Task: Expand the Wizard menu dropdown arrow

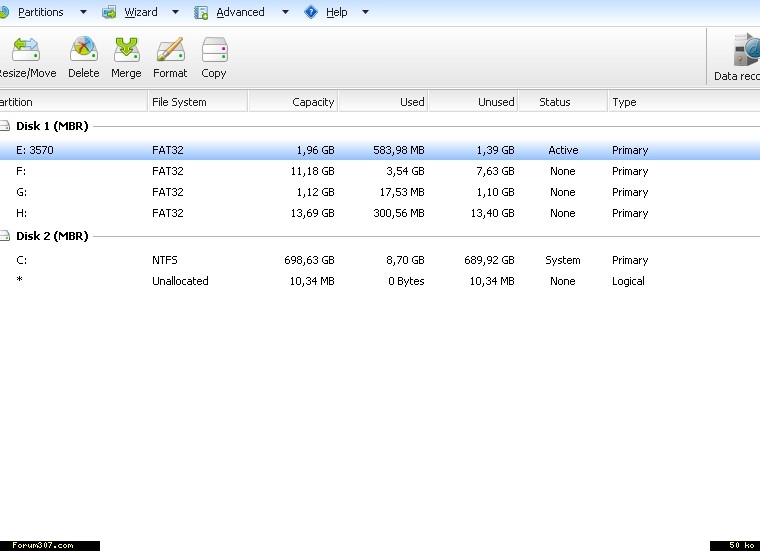Action: [175, 12]
